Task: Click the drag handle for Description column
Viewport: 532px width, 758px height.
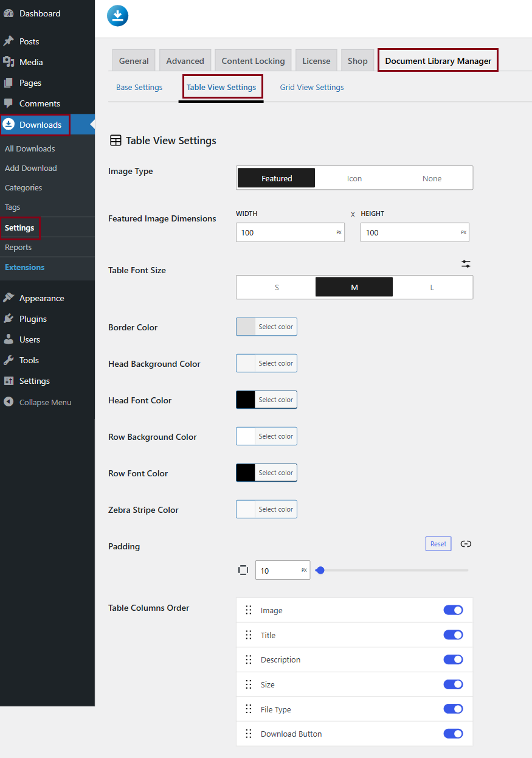Action: (248, 659)
